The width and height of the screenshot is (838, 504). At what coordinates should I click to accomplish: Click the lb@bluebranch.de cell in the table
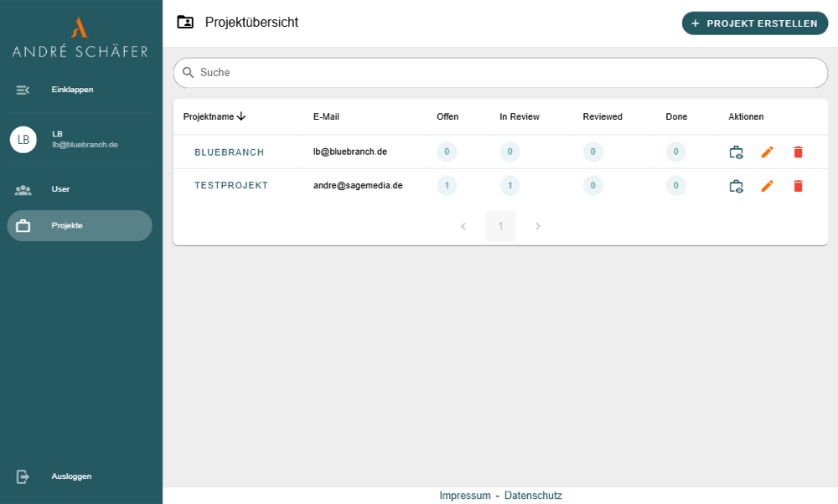pyautogui.click(x=350, y=152)
